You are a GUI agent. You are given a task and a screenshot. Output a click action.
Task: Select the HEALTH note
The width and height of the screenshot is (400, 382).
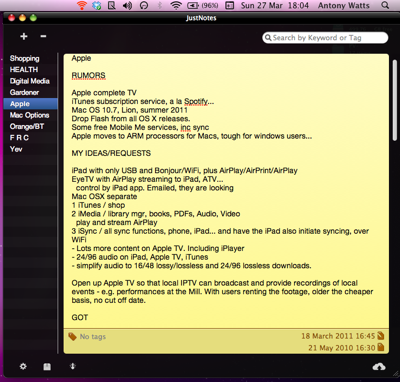(31, 70)
